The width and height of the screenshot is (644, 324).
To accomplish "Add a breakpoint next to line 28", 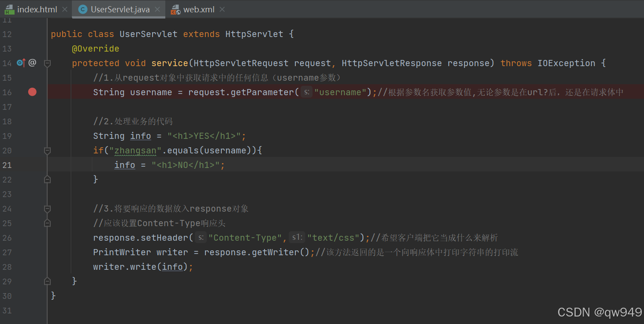I will (x=32, y=267).
